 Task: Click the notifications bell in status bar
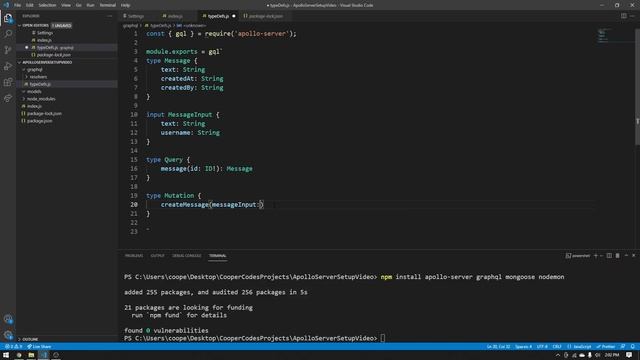click(x=633, y=347)
